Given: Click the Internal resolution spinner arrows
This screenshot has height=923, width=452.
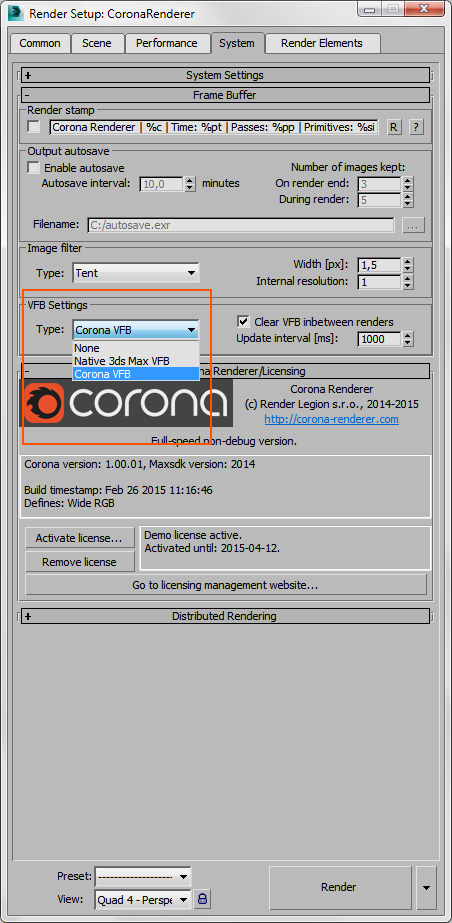Looking at the screenshot, I should [408, 282].
